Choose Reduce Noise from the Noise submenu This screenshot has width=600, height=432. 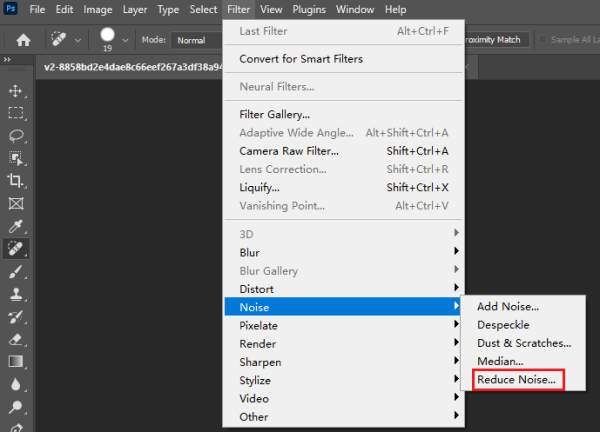point(516,380)
